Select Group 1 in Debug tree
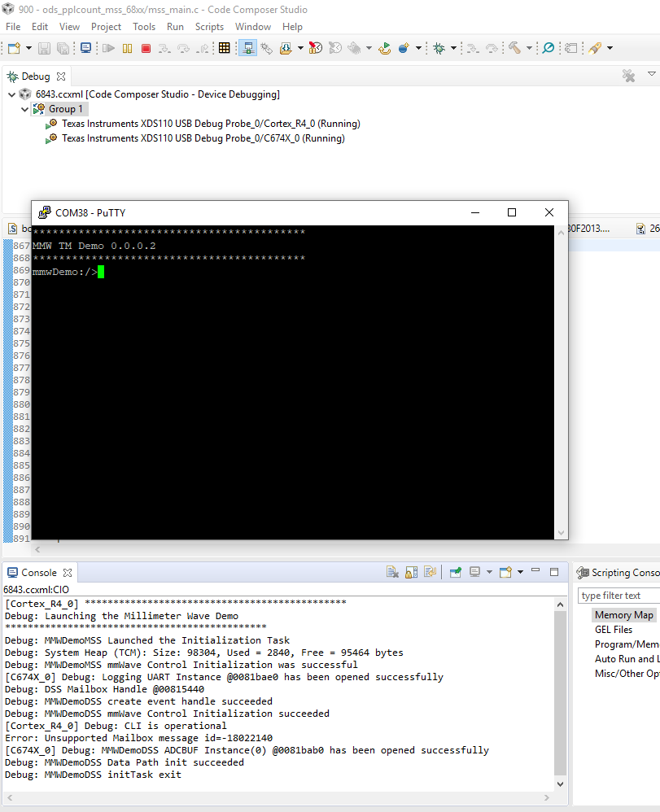This screenshot has width=660, height=812. pos(65,109)
